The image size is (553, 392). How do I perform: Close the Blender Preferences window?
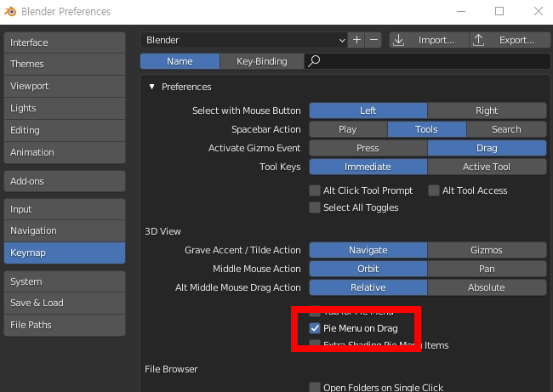pos(539,11)
